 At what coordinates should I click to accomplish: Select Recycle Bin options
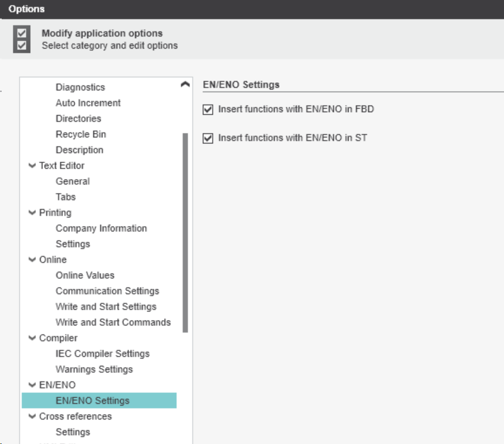tap(81, 134)
